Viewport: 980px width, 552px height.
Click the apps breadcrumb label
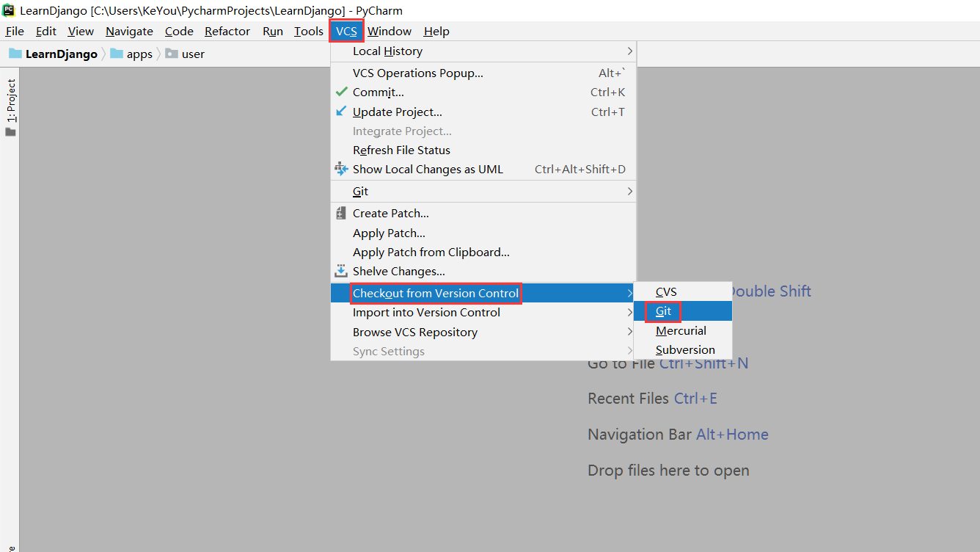click(139, 54)
